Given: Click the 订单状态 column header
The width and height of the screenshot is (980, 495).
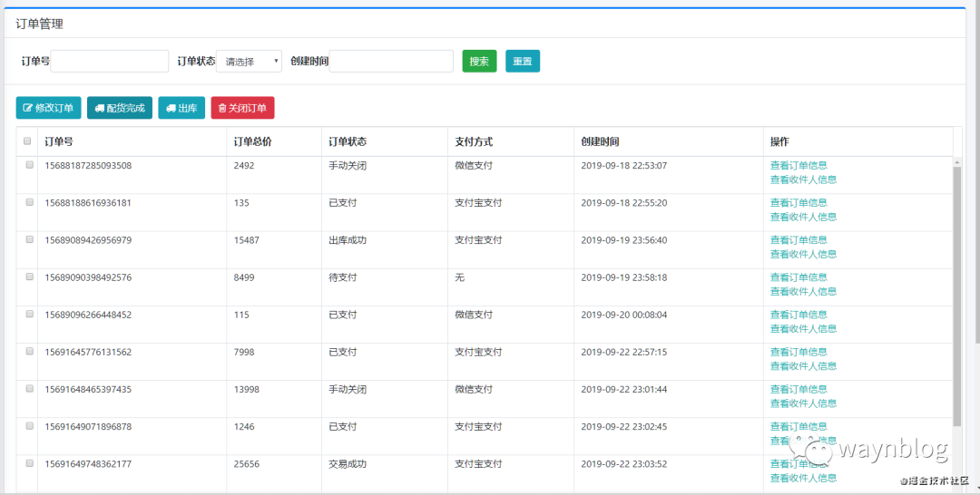Looking at the screenshot, I should tap(348, 141).
